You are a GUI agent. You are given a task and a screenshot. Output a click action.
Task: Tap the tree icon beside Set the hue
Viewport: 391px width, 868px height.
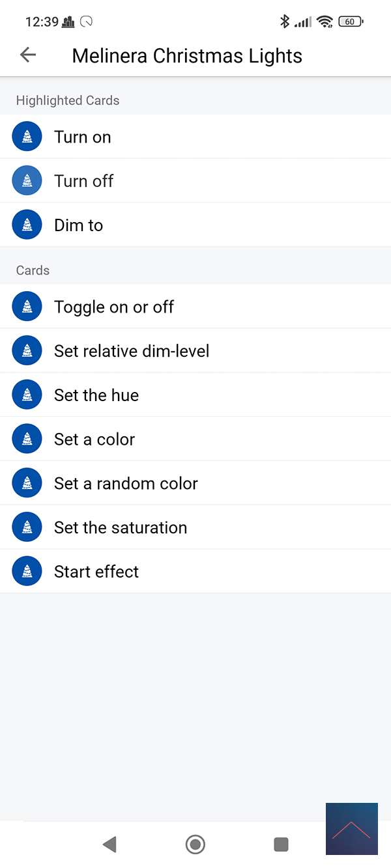pos(27,395)
